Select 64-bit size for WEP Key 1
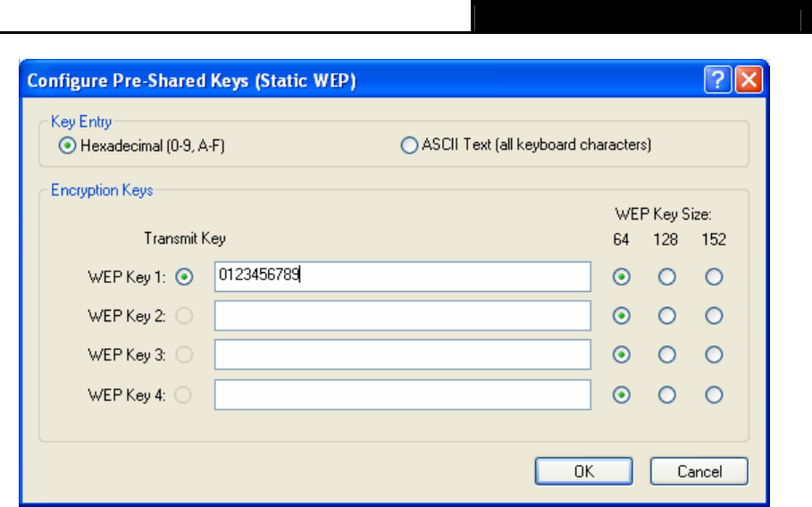812x507 pixels. (622, 277)
